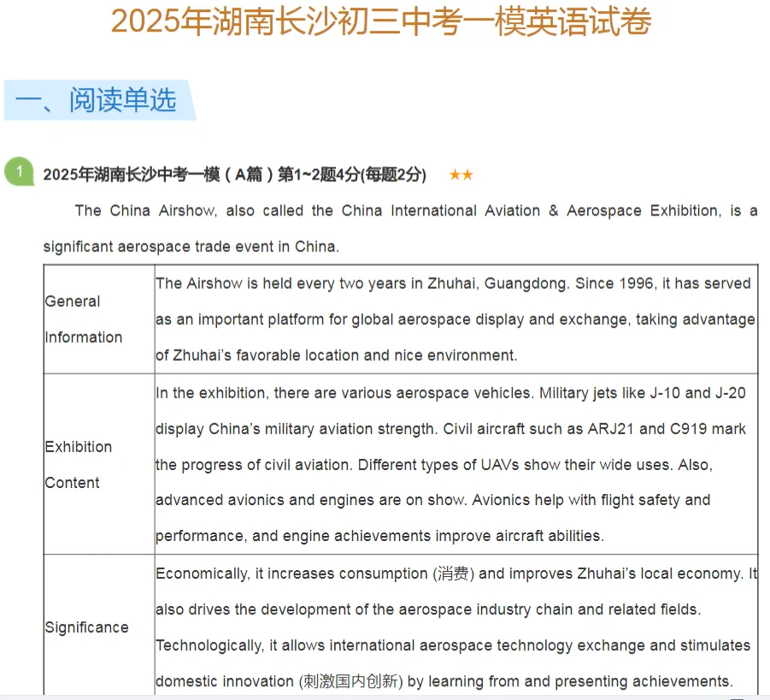The image size is (770, 700).
Task: Click the line 'Technologically, it allows international aerospace technology'
Action: coord(453,645)
